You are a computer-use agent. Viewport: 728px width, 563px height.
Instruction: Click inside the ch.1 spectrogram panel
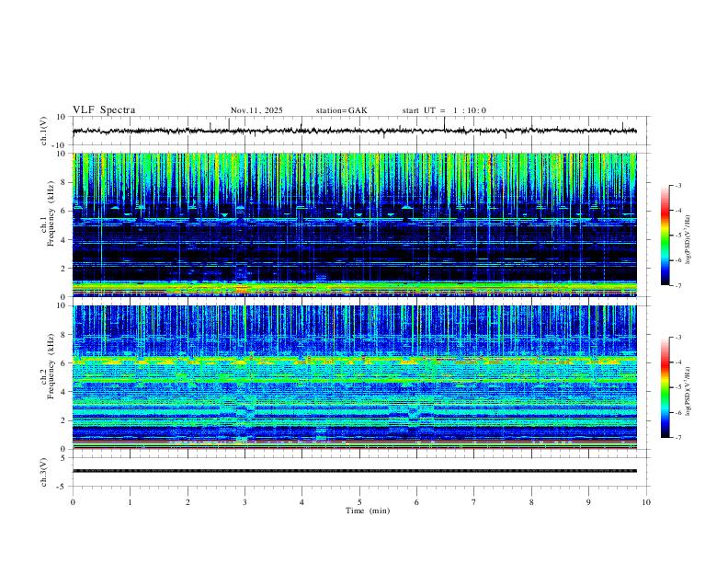(354, 224)
